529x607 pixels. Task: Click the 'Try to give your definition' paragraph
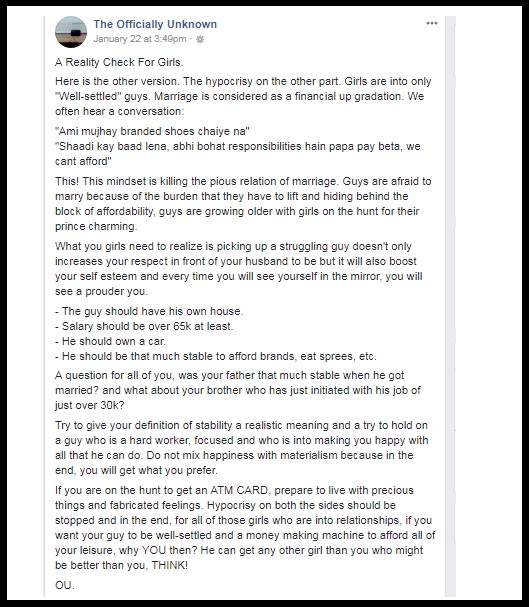coord(241,448)
